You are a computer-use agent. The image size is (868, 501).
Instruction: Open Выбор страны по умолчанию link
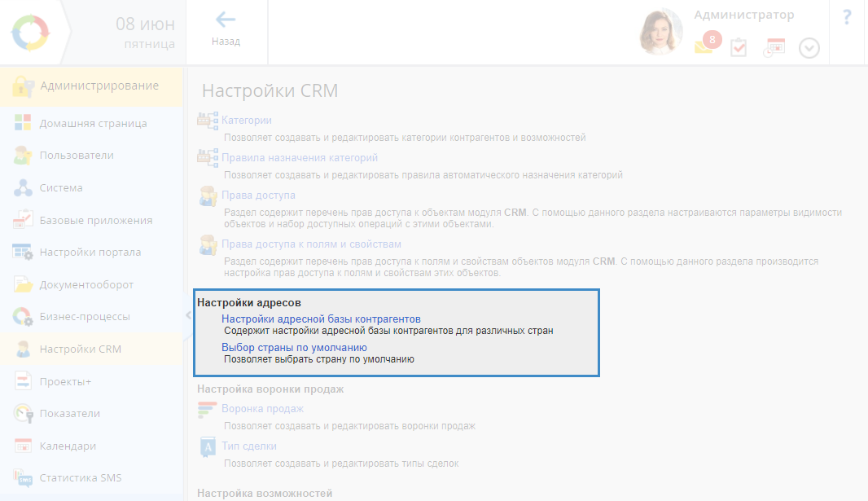294,348
